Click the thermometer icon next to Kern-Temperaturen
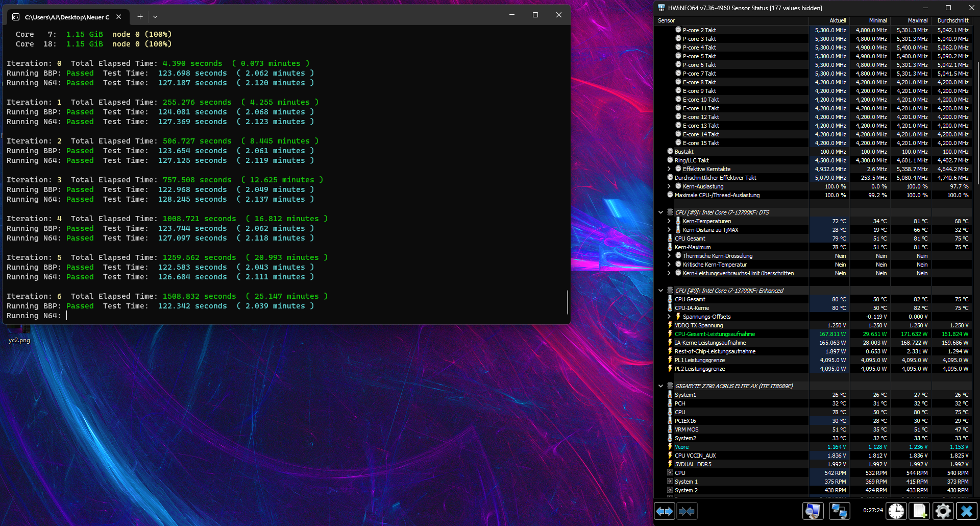980x526 pixels. coord(678,221)
